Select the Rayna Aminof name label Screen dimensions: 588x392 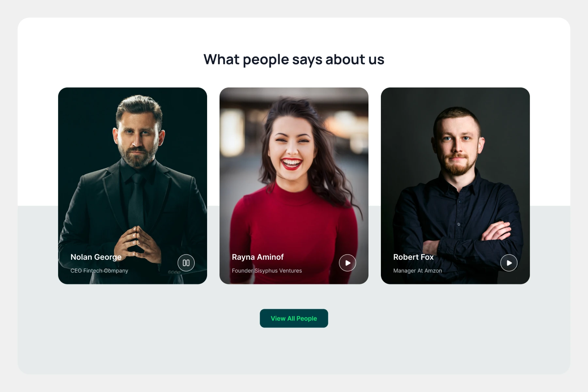(x=258, y=257)
